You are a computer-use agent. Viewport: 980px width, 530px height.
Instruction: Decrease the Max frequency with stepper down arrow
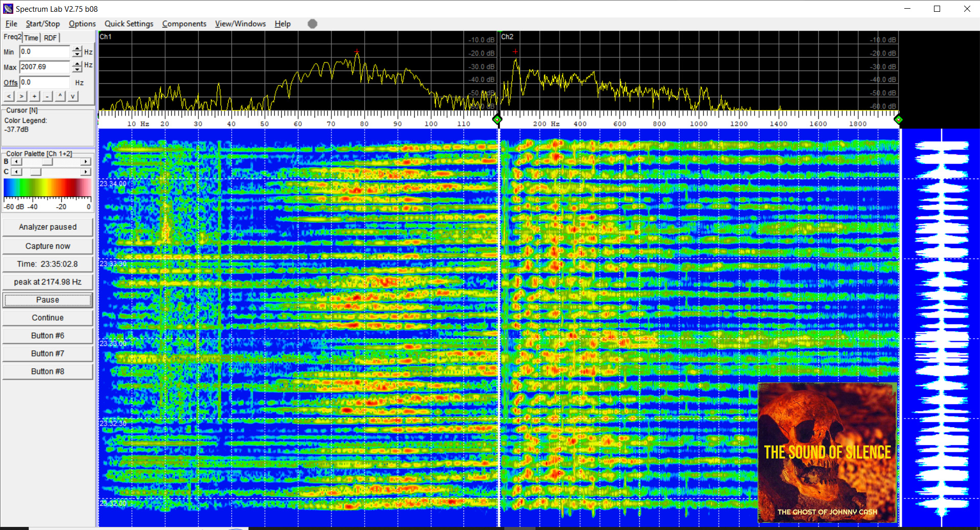click(x=77, y=70)
